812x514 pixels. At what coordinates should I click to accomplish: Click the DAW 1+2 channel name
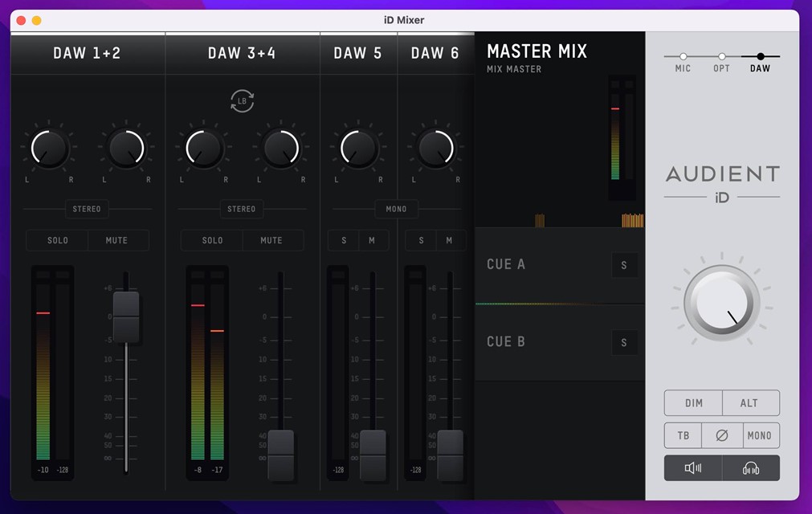(x=87, y=53)
